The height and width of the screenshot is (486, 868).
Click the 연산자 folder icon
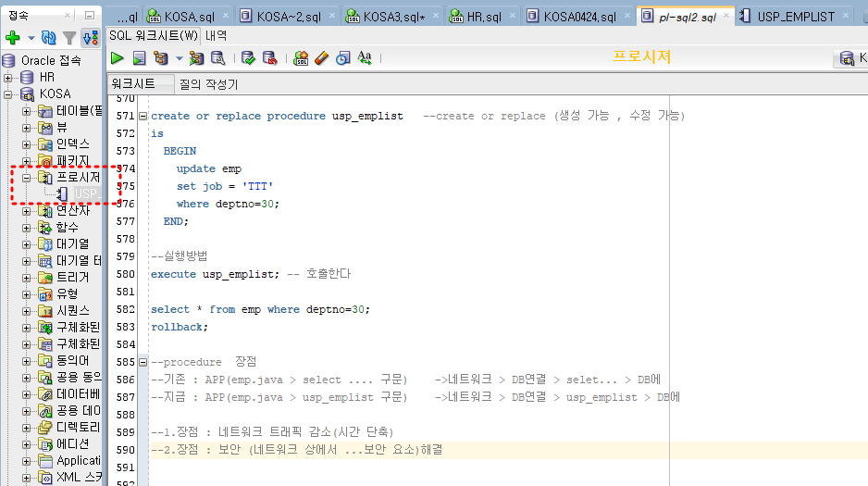coord(45,211)
